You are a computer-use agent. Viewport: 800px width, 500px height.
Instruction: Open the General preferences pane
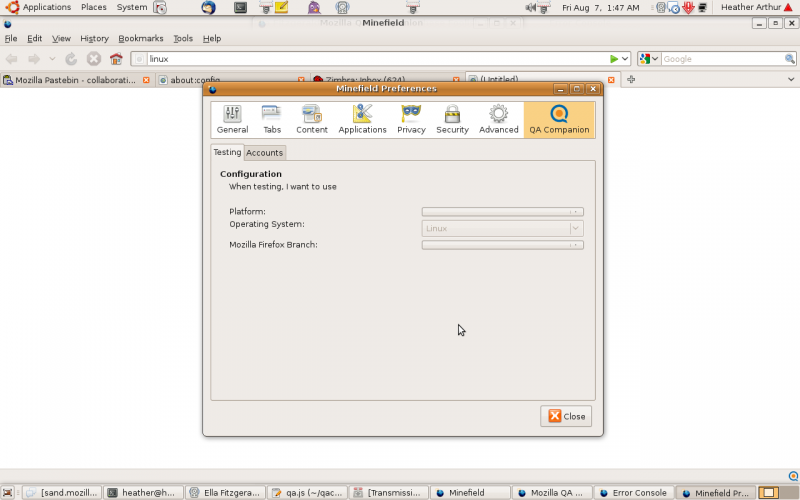click(232, 119)
